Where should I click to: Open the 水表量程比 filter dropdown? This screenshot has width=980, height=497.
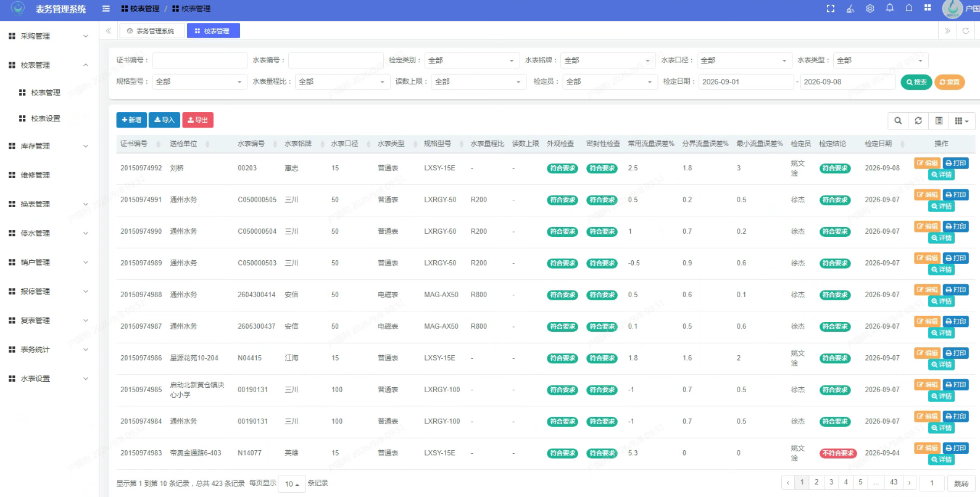(x=343, y=81)
